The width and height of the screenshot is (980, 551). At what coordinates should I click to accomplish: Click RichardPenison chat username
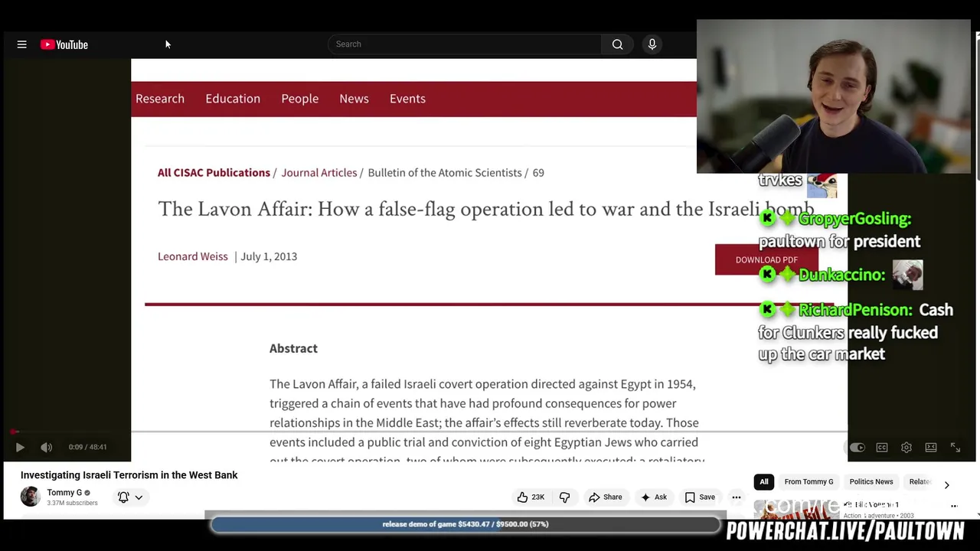pos(854,310)
